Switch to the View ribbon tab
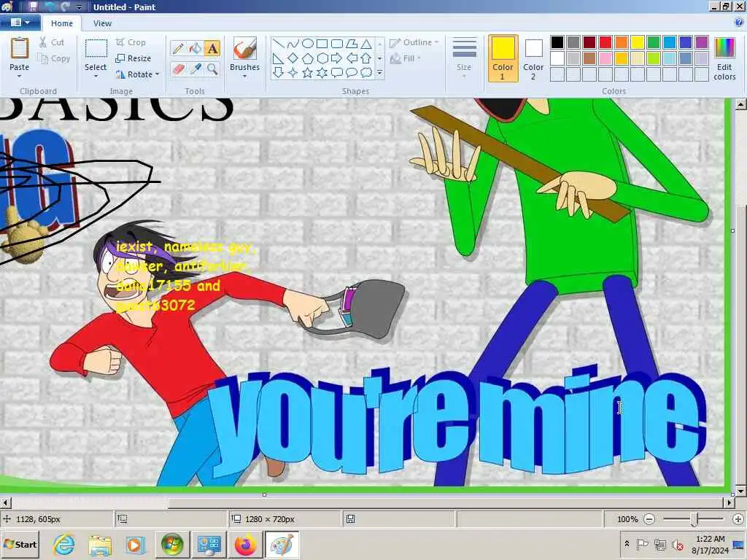Screen dimensions: 747x560 click(x=102, y=23)
